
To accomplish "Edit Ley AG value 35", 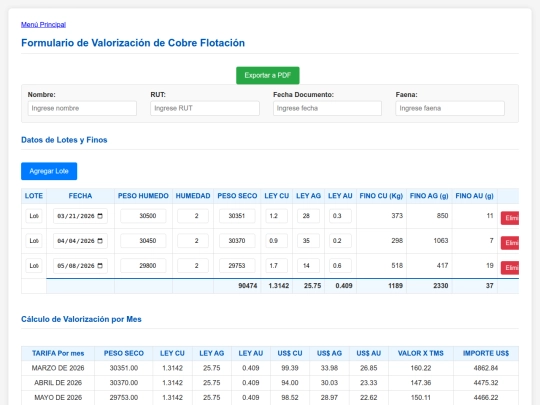I will (308, 241).
